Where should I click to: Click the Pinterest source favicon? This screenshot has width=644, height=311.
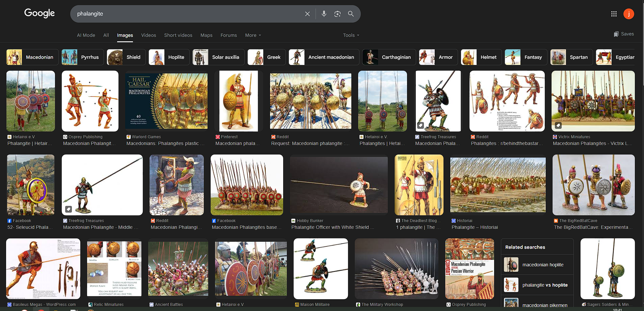(218, 137)
